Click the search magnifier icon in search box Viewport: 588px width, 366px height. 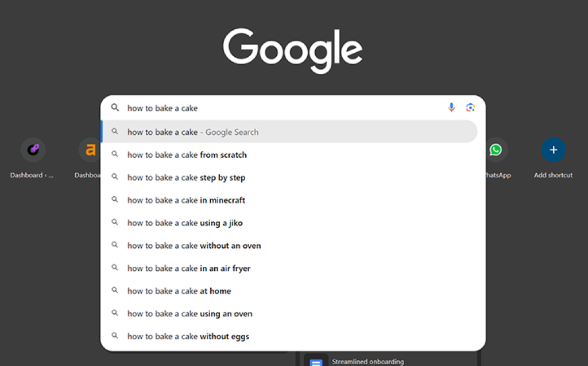pyautogui.click(x=115, y=108)
